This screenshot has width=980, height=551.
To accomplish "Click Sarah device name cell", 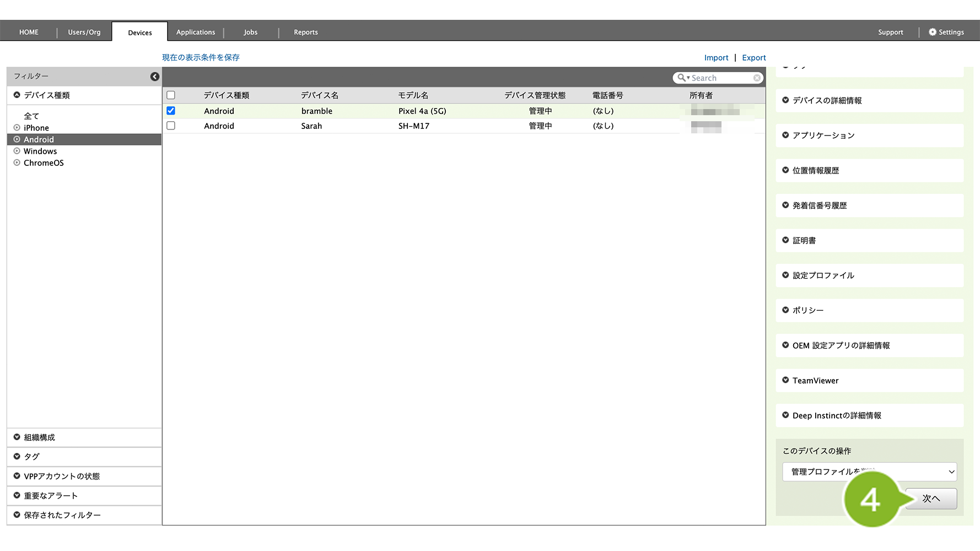I will pos(311,126).
